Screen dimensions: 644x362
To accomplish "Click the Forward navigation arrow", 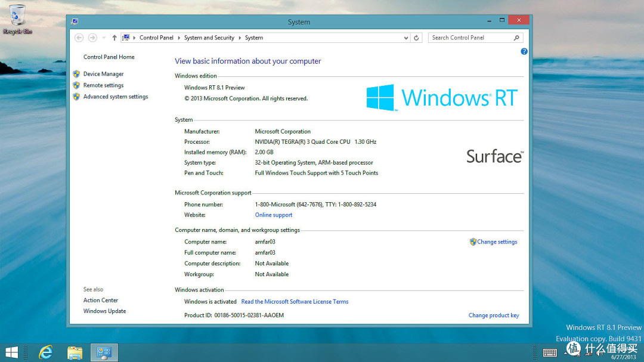I will pos(92,38).
